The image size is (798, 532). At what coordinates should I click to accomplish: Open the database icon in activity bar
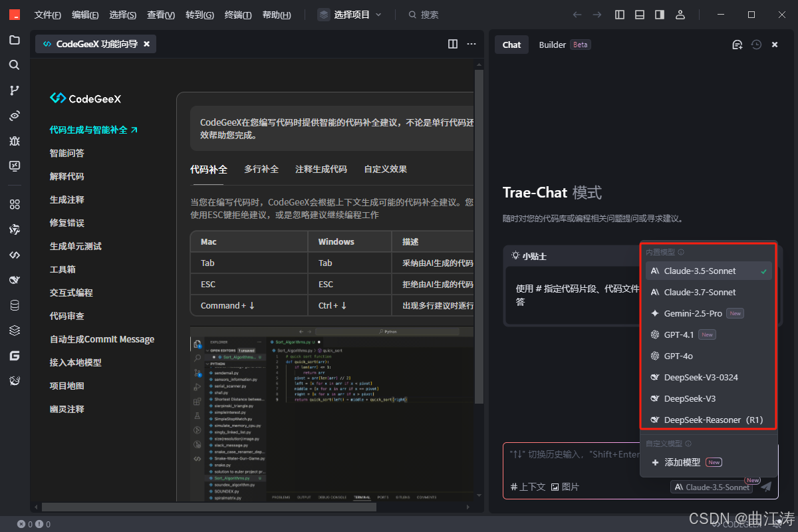pos(15,305)
